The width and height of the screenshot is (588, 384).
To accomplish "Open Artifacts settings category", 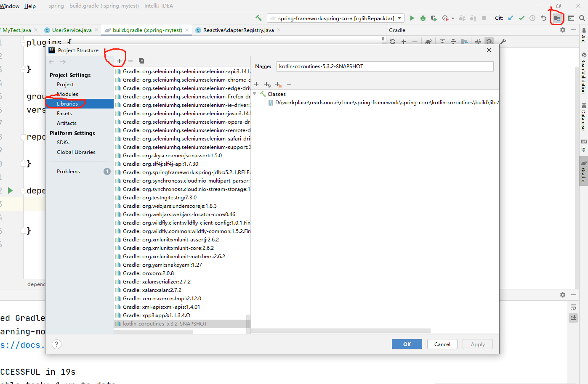I will click(x=67, y=123).
